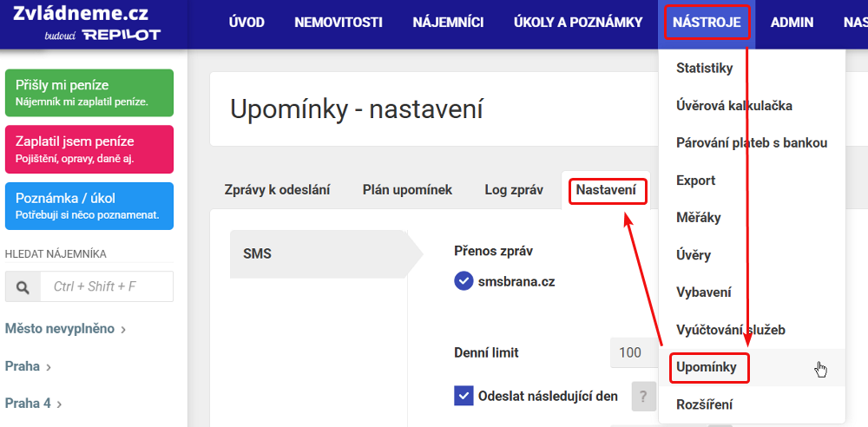Open the Zprávy k odeslání tab
The image size is (868, 427).
point(277,190)
